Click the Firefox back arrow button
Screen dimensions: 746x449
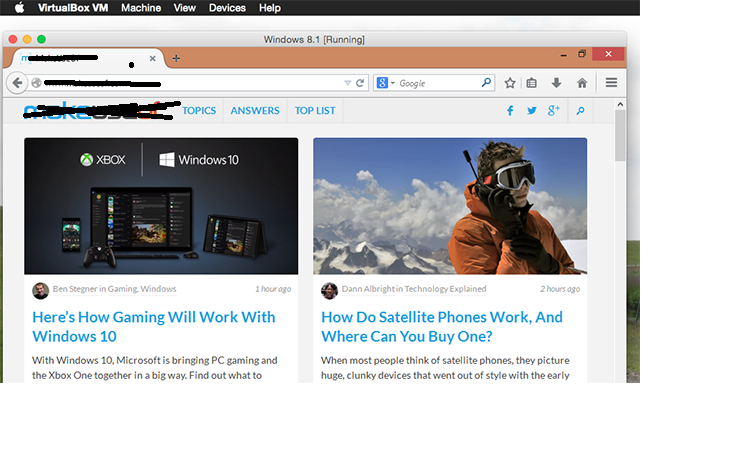[17, 83]
